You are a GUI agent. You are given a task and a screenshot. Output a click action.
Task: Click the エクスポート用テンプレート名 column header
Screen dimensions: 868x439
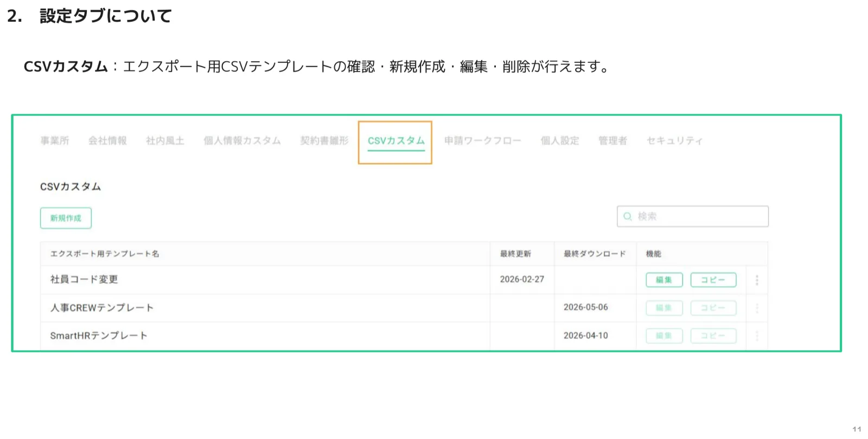(x=105, y=254)
